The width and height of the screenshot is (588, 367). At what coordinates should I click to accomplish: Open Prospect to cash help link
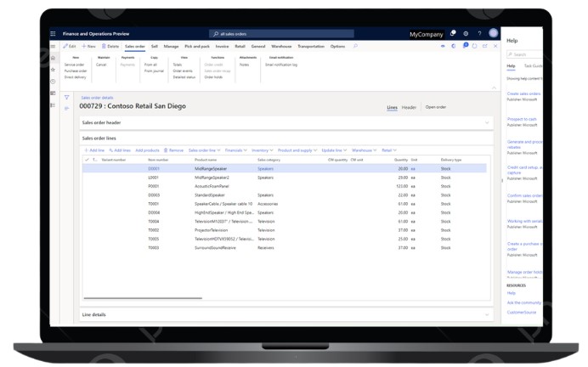click(522, 119)
